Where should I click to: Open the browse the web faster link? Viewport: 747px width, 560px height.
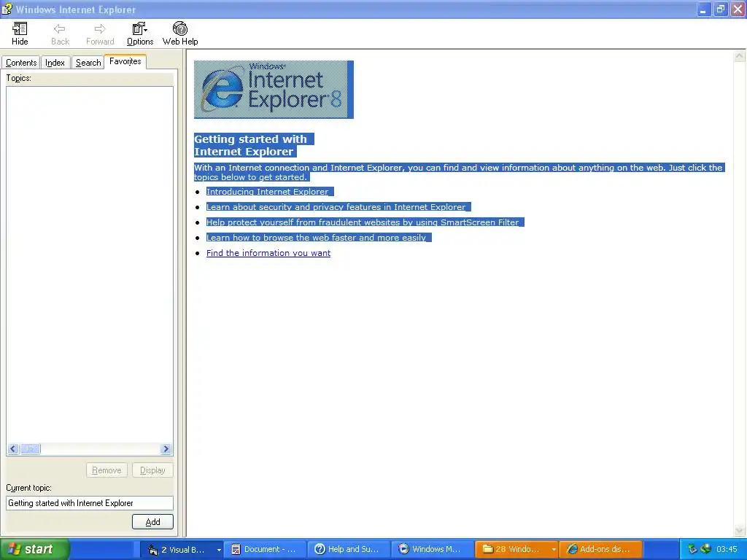pyautogui.click(x=317, y=238)
